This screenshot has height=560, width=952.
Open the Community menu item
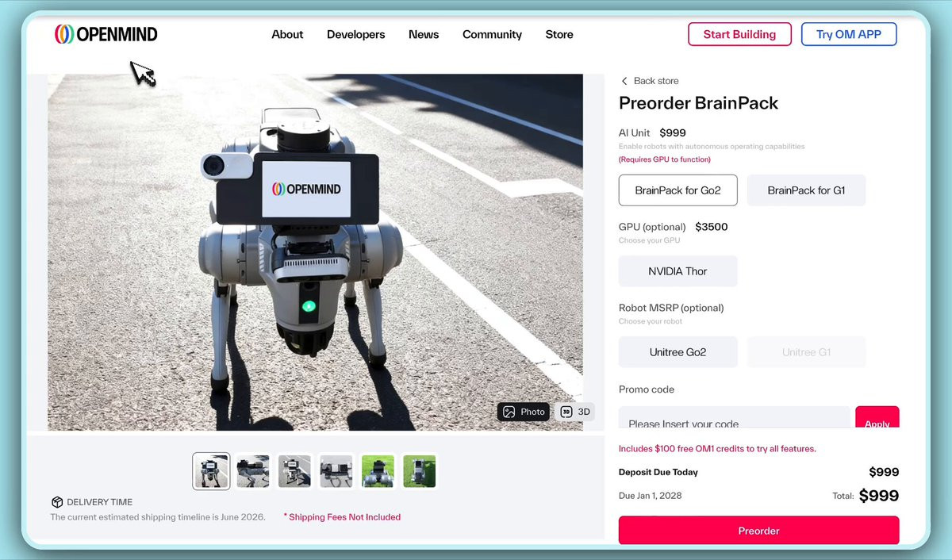[x=492, y=34]
